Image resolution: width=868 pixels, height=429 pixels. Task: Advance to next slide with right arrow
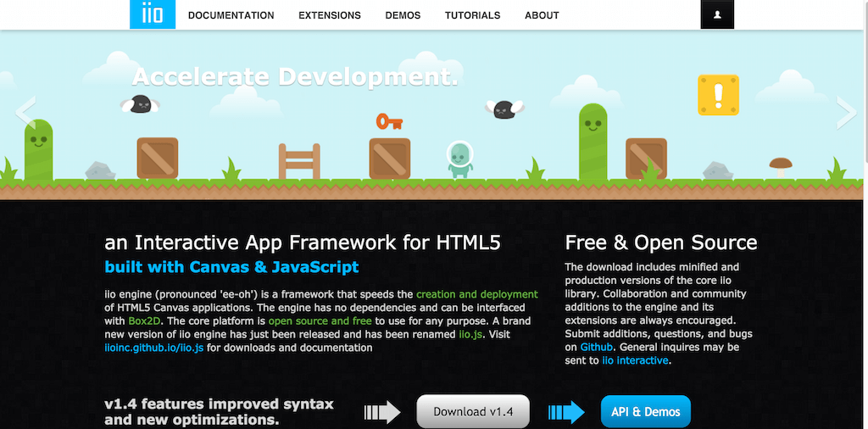click(x=847, y=113)
